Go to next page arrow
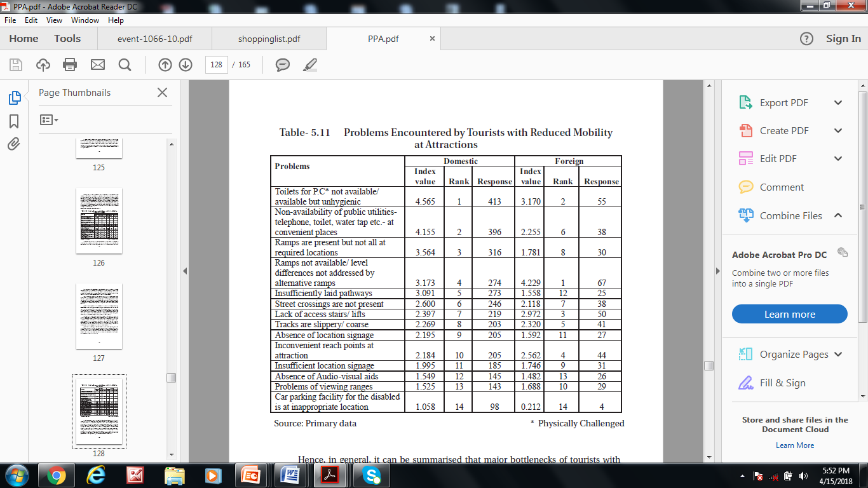The image size is (868, 488). [x=186, y=65]
